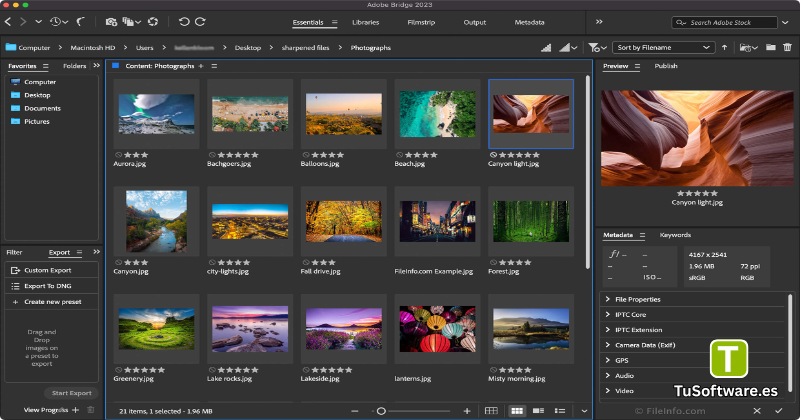
Task: Click Export To DNG preset
Action: tap(51, 286)
